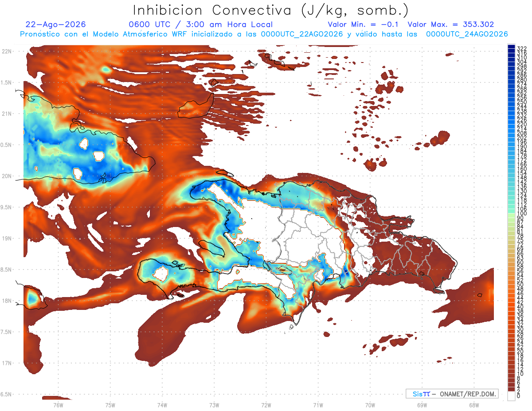Click the latitude label '18N'
Screen dimensions: 532x411
pos(7,301)
